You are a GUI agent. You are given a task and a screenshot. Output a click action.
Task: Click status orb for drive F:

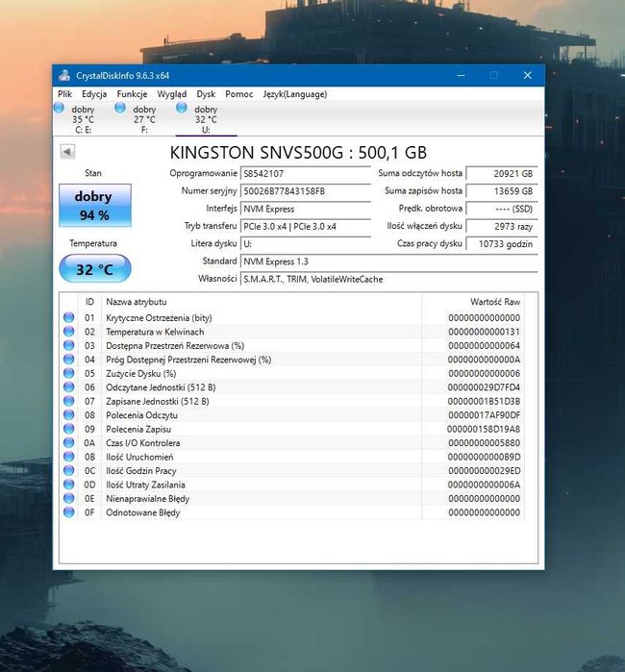(120, 108)
